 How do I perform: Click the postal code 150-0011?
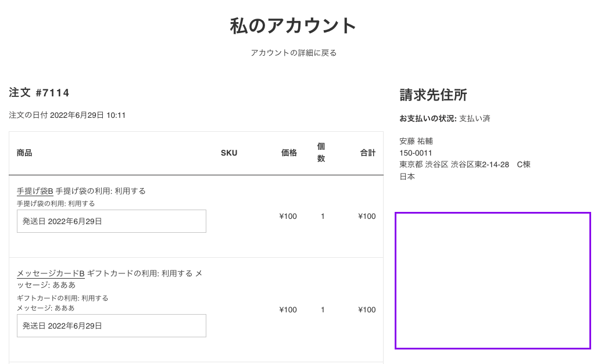pyautogui.click(x=416, y=153)
